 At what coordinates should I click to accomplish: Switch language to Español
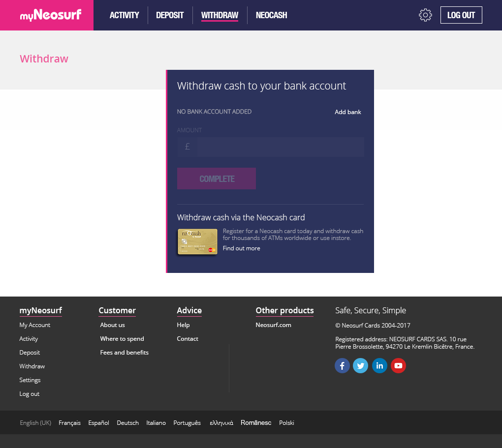(x=98, y=423)
